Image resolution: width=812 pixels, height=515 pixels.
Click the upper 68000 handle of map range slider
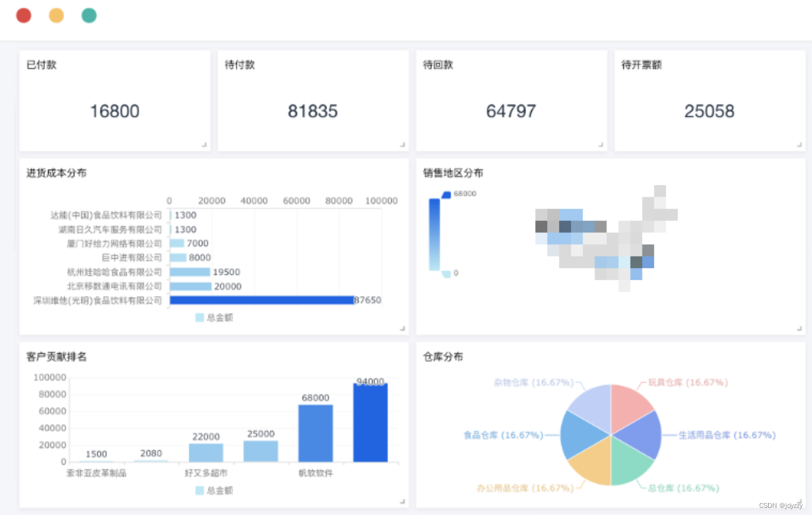(446, 195)
